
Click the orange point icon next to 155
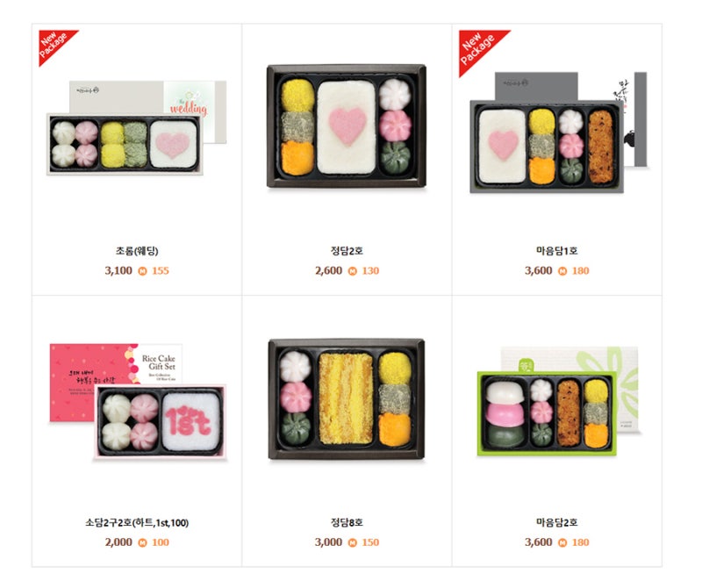pos(142,271)
